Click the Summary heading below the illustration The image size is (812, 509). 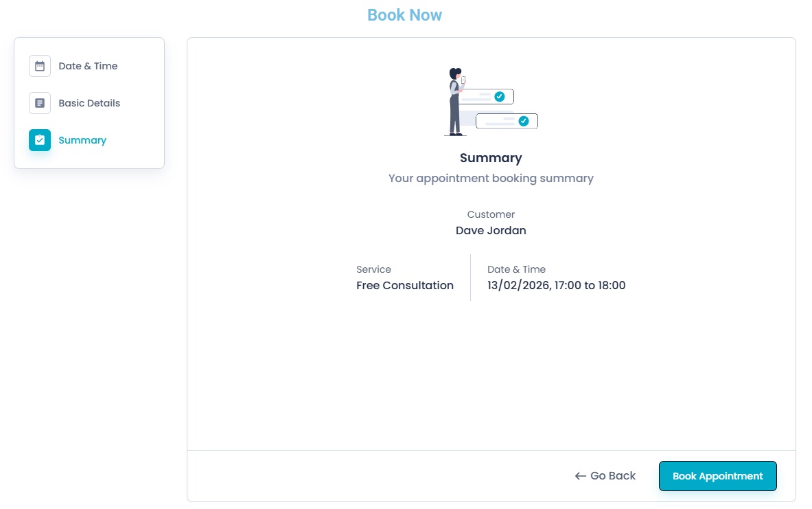click(x=491, y=158)
